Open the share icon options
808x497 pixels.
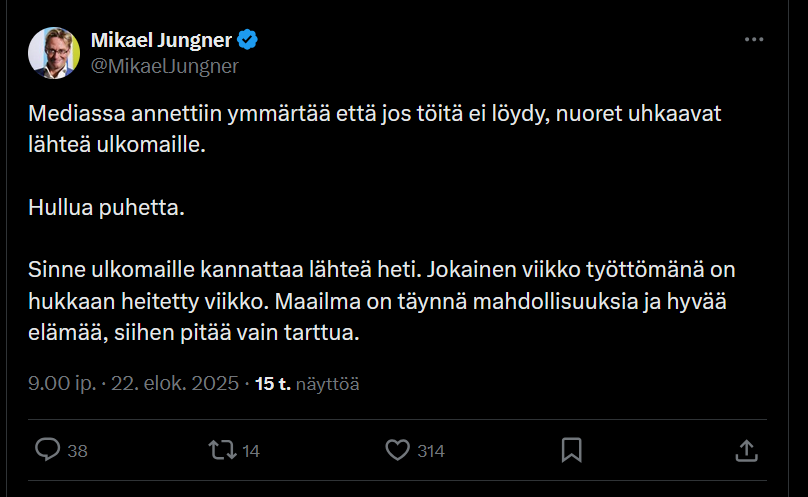point(746,450)
